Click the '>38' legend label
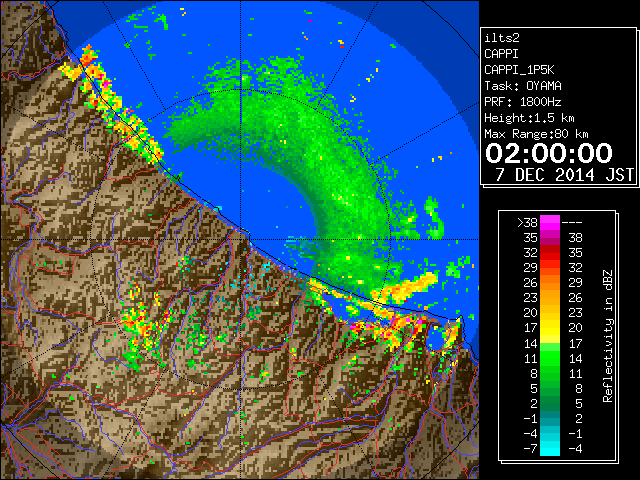 (528, 223)
